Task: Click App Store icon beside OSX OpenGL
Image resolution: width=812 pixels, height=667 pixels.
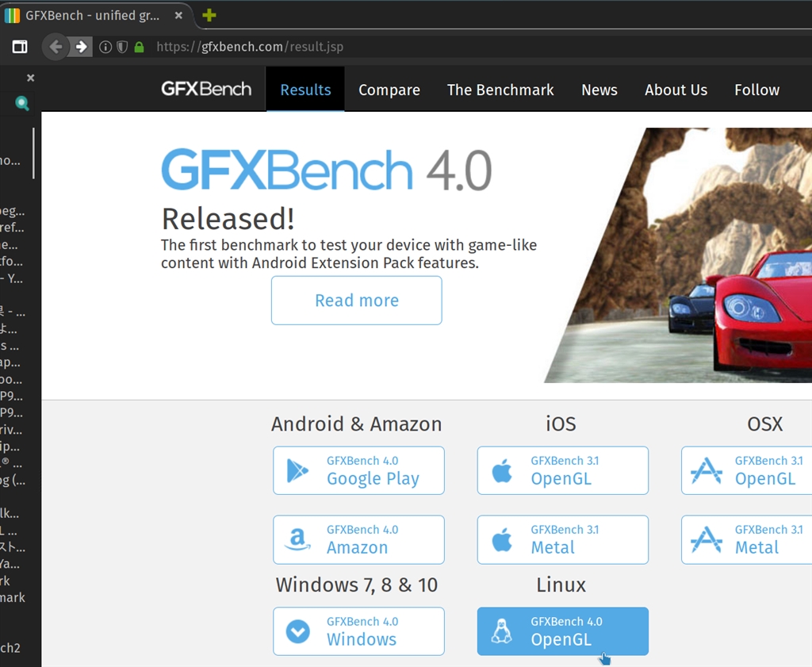Action: click(707, 471)
